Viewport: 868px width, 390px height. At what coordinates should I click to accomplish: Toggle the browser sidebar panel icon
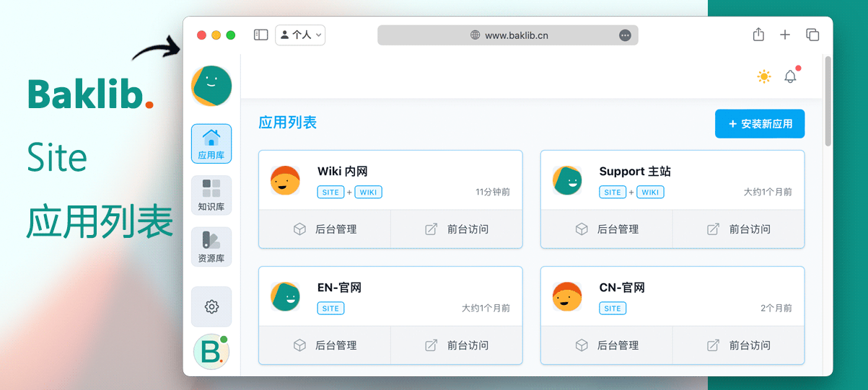pos(261,35)
